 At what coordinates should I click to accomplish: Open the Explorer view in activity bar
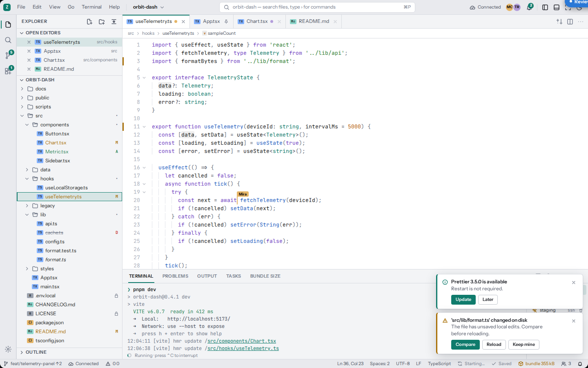point(8,25)
